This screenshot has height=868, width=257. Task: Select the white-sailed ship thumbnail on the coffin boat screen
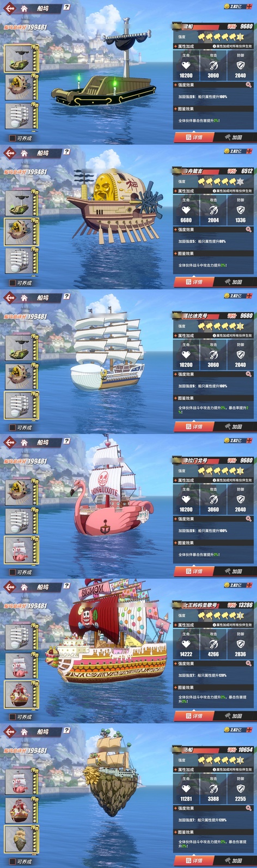pos(19,116)
